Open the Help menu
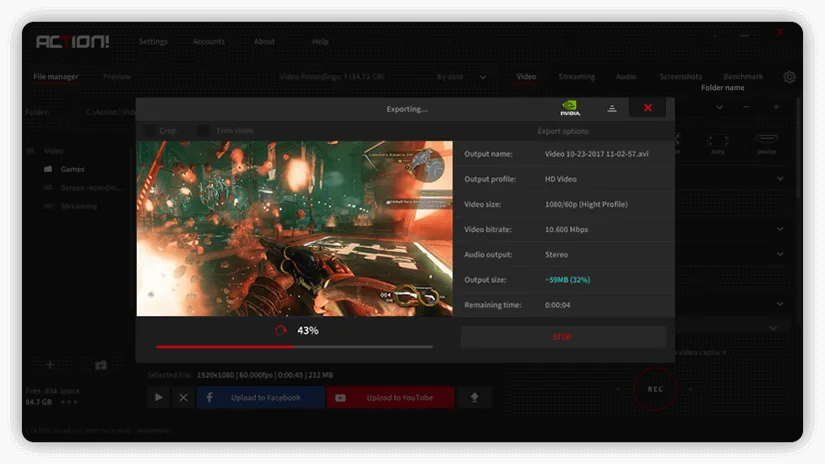This screenshot has width=825, height=464. [x=320, y=42]
